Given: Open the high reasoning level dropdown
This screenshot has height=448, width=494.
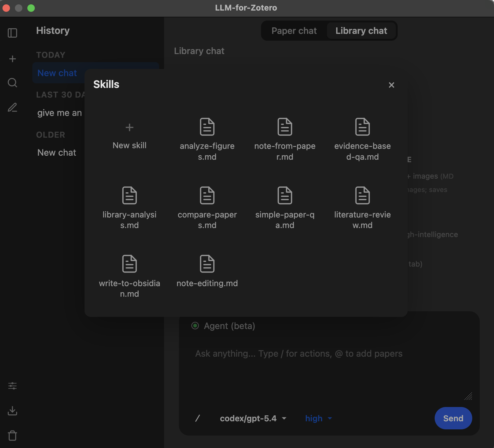Looking at the screenshot, I should tap(318, 418).
